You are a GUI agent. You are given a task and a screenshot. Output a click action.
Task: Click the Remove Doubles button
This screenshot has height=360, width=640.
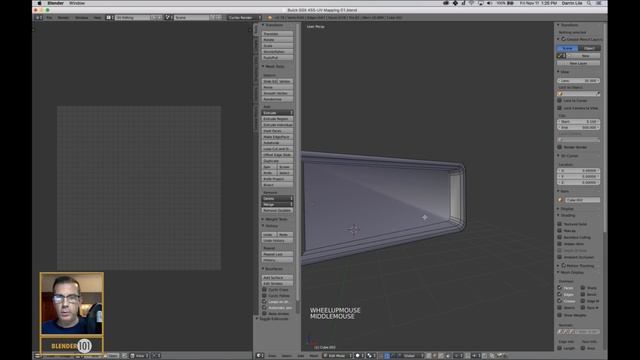click(x=277, y=210)
